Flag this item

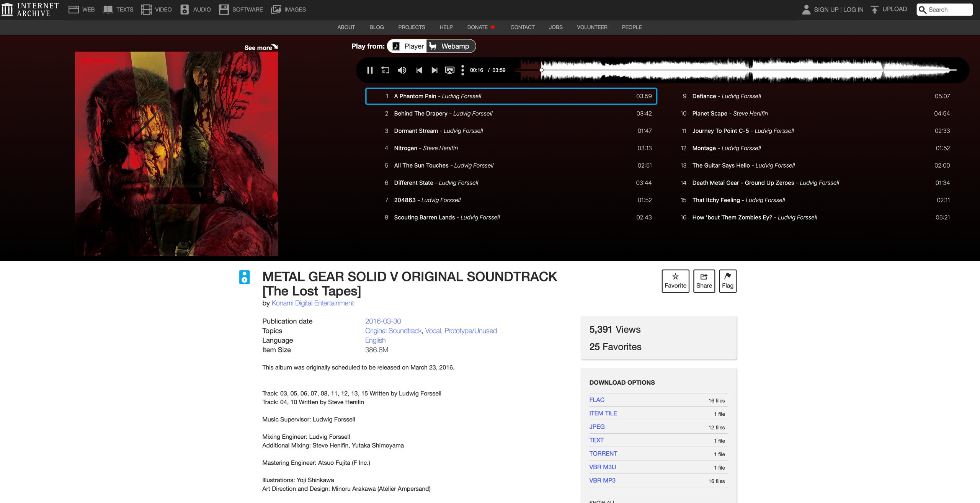[728, 281]
